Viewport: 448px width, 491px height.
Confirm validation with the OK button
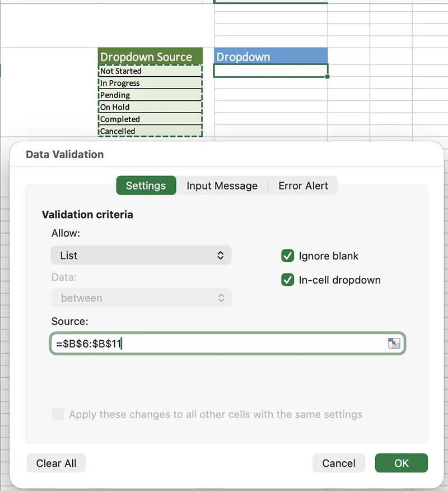[401, 463]
